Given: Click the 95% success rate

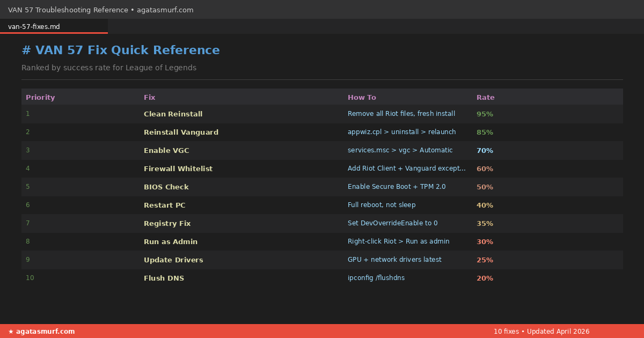Looking at the screenshot, I should [x=485, y=114].
